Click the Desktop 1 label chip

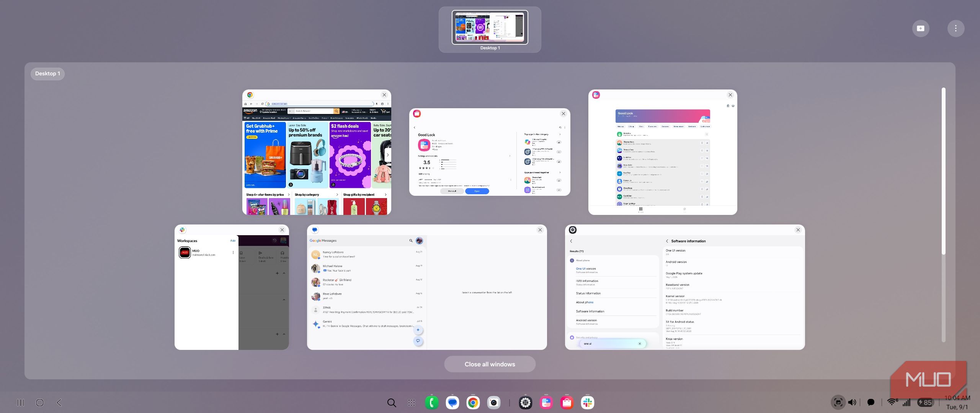tap(47, 73)
